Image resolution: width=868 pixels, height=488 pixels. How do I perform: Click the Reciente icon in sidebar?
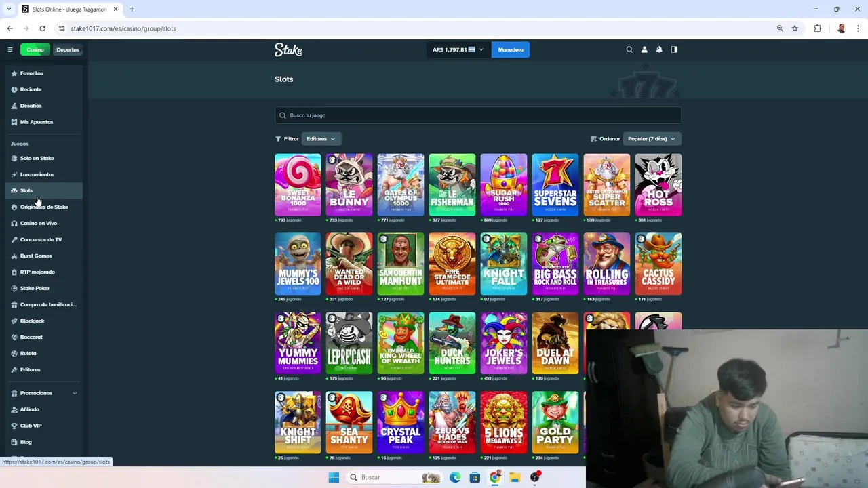pyautogui.click(x=14, y=89)
